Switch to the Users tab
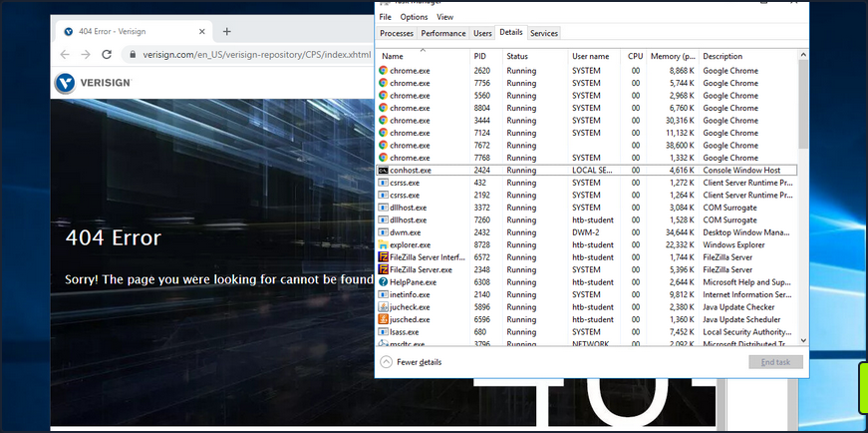The image size is (868, 433). 482,33
